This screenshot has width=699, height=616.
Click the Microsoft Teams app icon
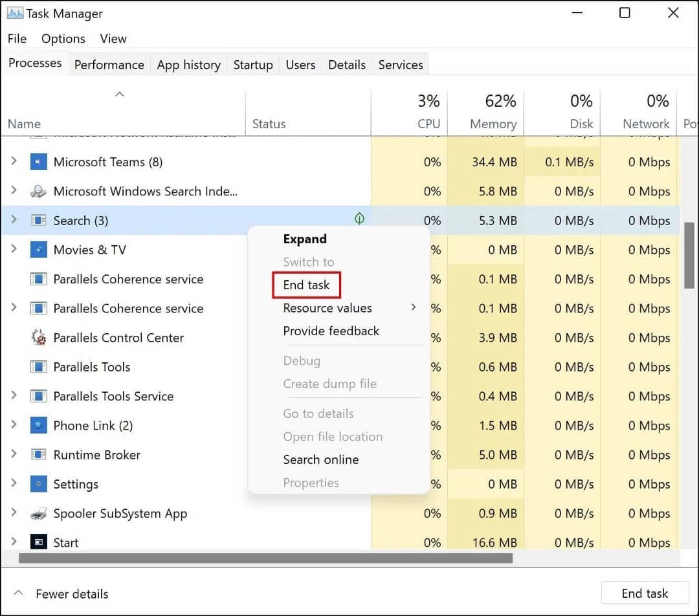click(x=39, y=162)
